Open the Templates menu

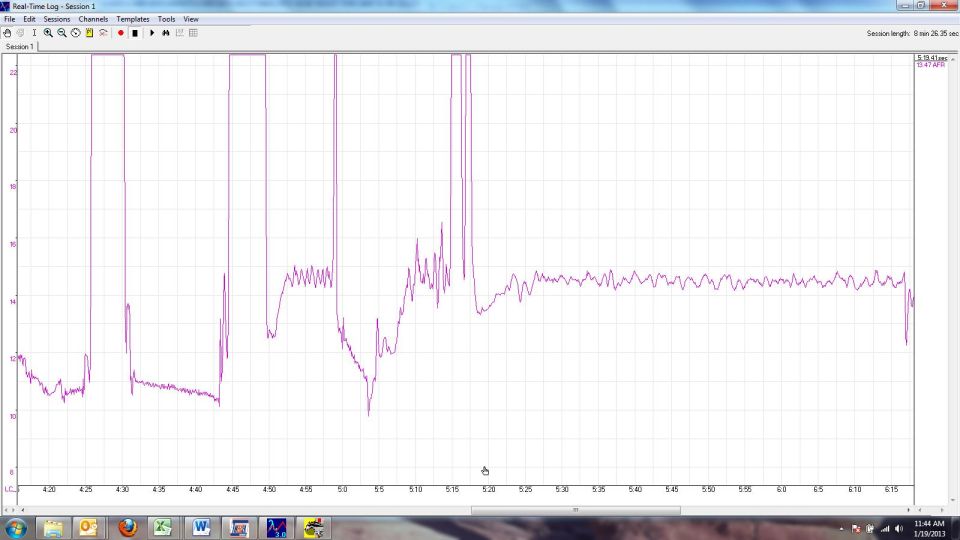133,19
